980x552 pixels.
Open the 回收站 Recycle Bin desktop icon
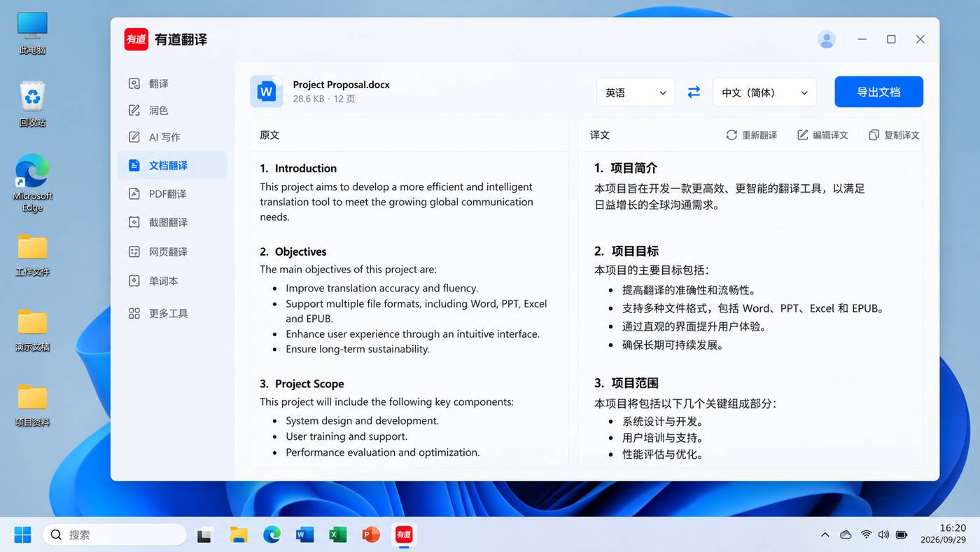(x=32, y=104)
